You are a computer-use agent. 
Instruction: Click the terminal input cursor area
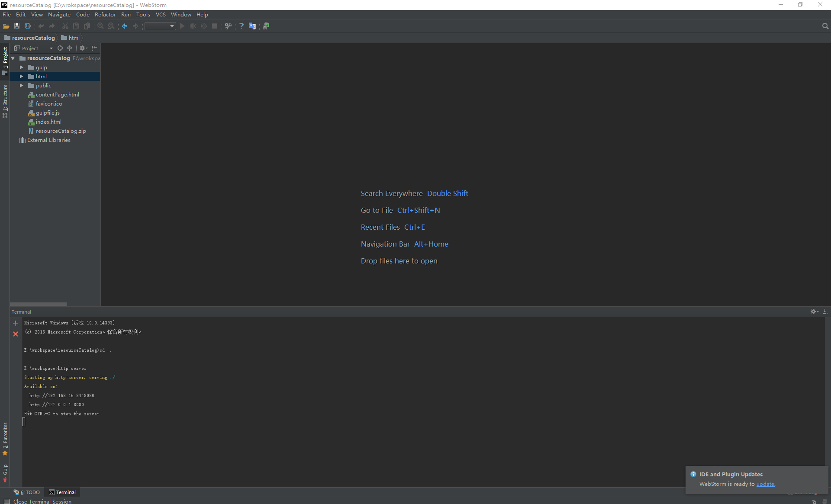click(x=24, y=422)
